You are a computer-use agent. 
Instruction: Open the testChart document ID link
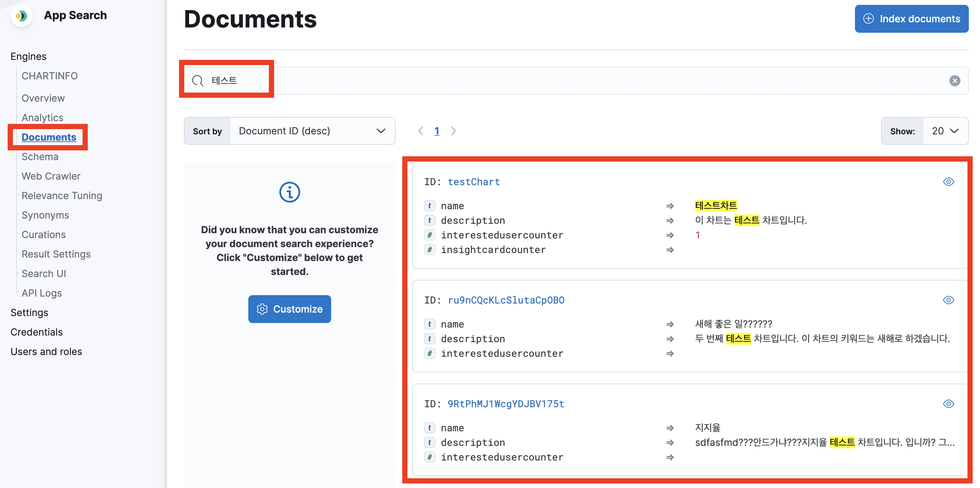474,182
